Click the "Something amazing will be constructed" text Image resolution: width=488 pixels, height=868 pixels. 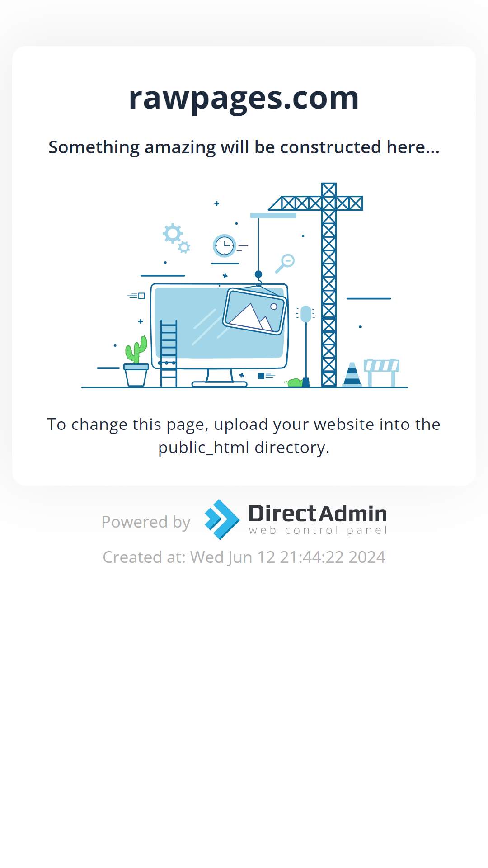pos(244,147)
